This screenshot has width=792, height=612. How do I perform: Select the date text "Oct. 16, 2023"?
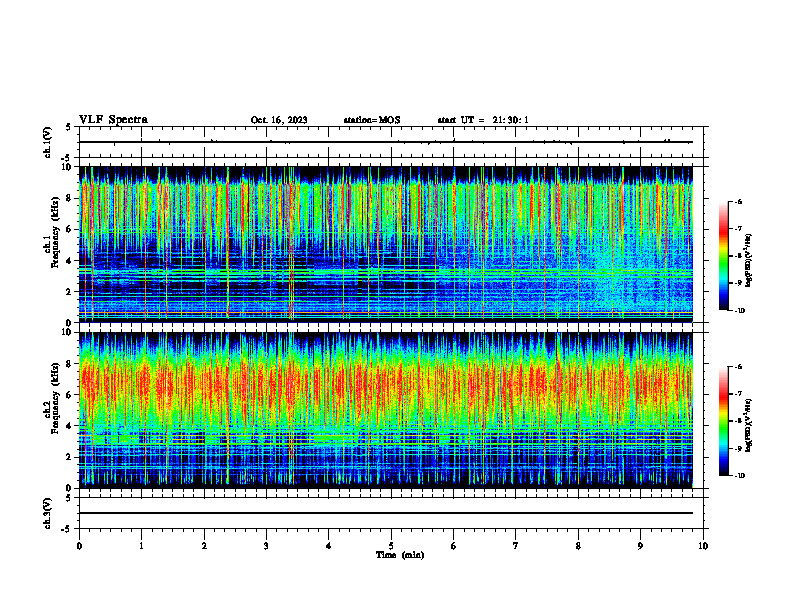pos(279,120)
